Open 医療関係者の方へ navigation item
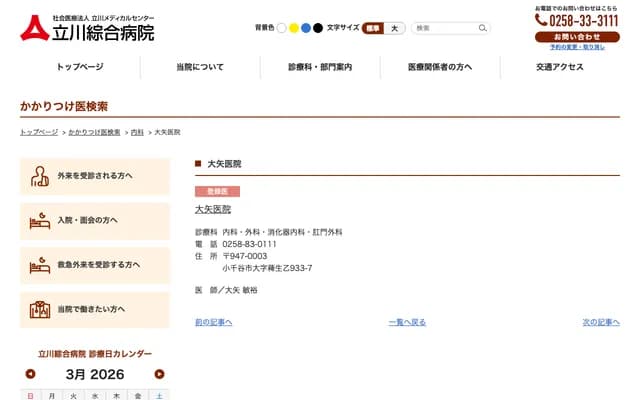This screenshot has height=400, width=640. point(440,67)
